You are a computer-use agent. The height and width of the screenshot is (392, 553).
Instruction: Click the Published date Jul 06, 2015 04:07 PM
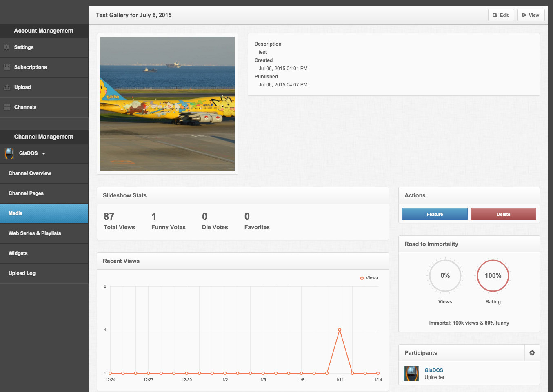pyautogui.click(x=283, y=85)
